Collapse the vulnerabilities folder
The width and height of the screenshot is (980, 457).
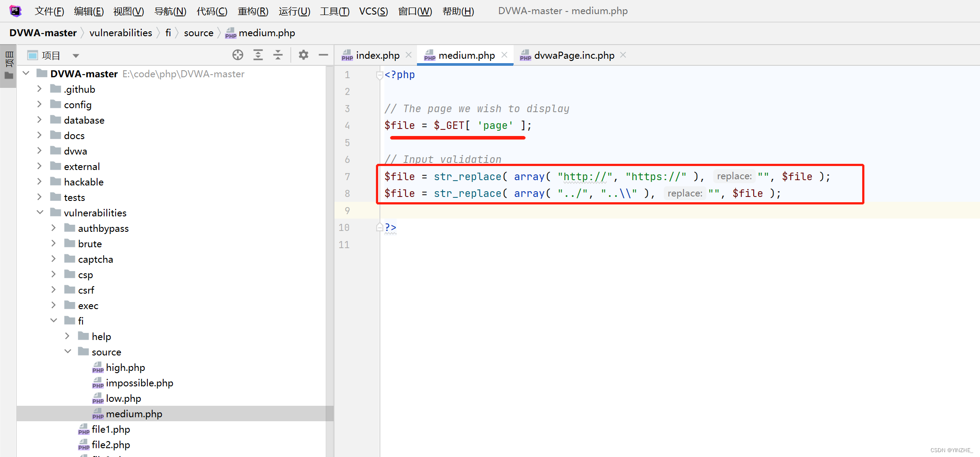coord(40,212)
